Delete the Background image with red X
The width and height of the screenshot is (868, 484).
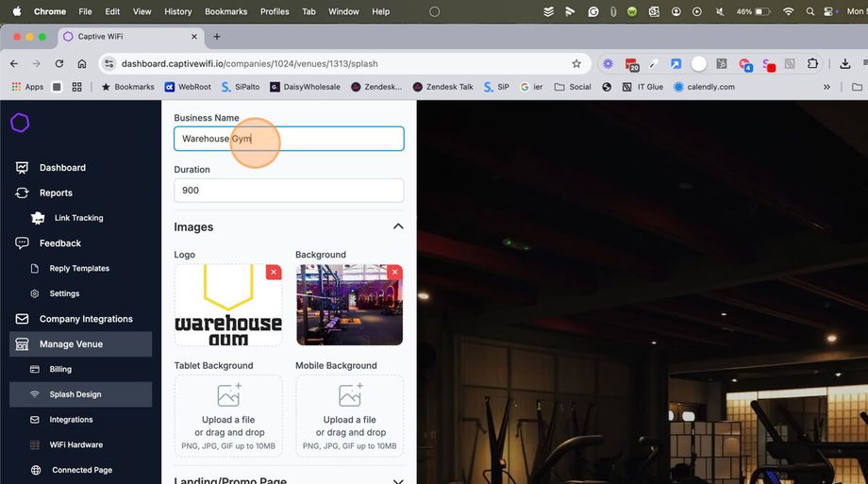click(x=395, y=272)
